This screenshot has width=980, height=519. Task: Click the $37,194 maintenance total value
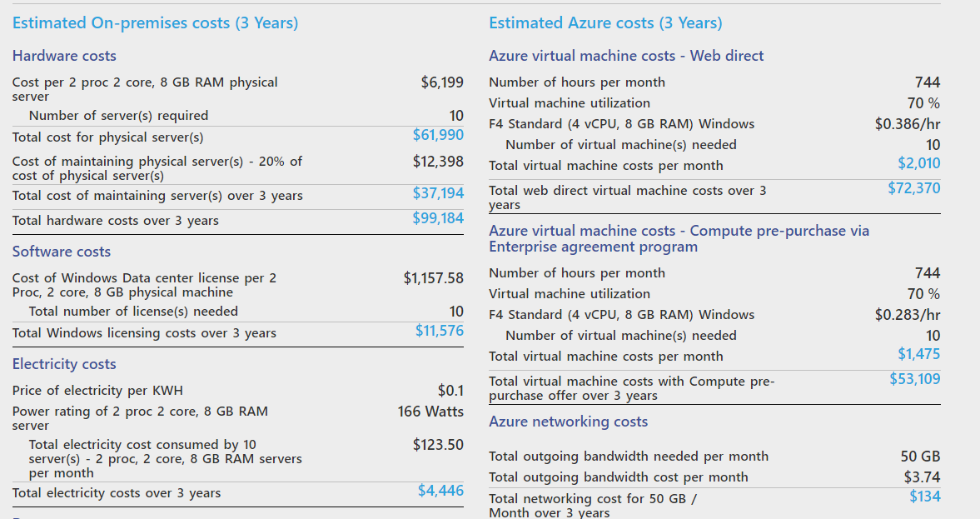(x=438, y=193)
